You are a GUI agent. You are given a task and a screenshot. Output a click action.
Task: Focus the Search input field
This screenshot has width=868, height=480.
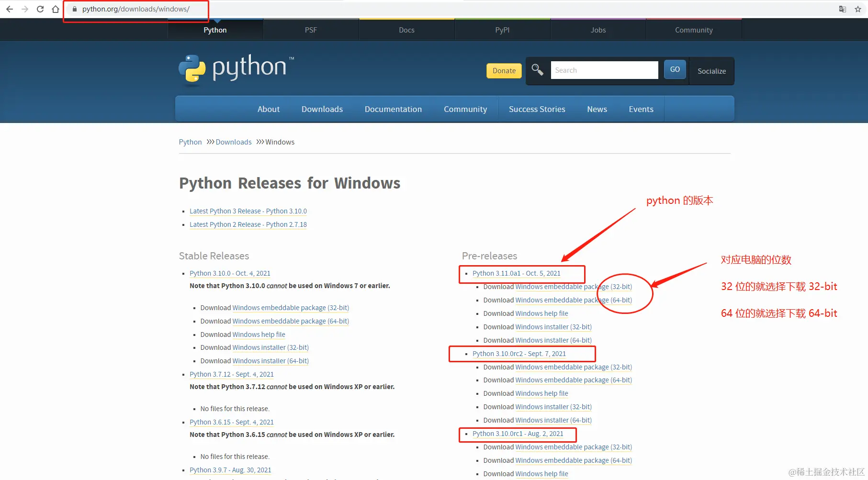(x=604, y=70)
